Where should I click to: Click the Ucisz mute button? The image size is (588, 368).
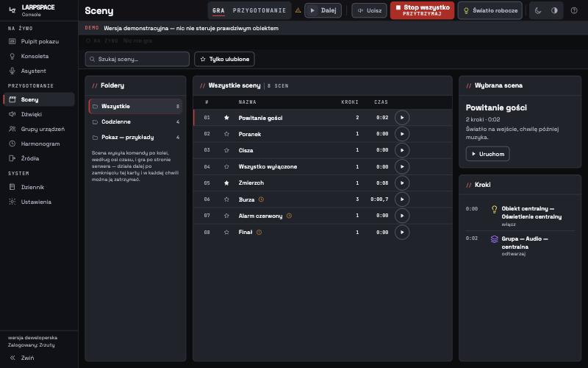(370, 10)
